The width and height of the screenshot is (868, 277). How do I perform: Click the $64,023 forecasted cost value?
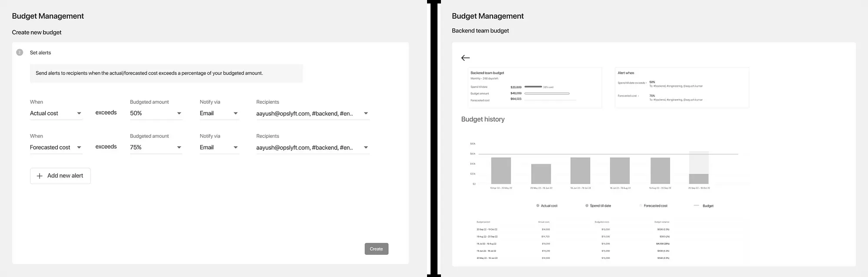click(x=516, y=99)
